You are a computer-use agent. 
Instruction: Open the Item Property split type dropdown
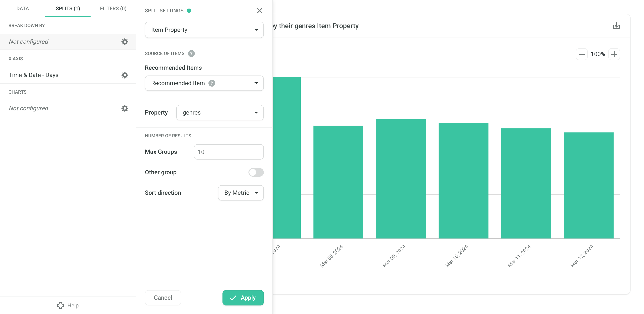coord(204,29)
